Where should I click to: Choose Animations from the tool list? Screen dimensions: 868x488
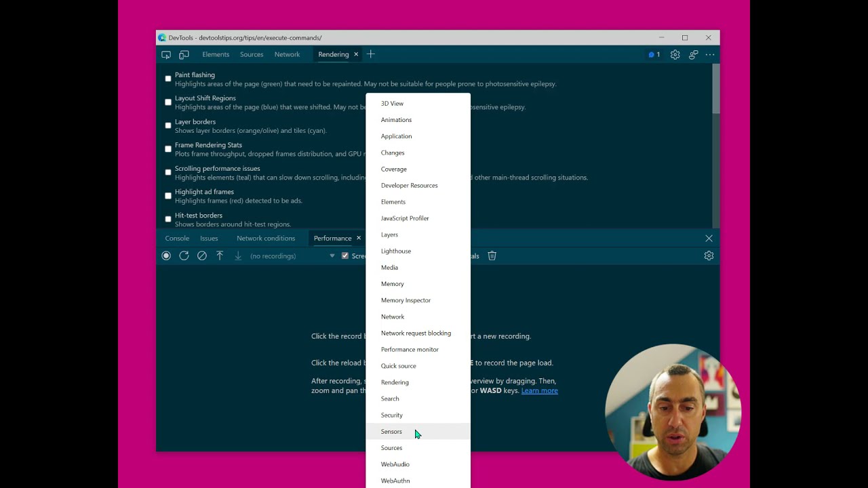click(x=418, y=120)
